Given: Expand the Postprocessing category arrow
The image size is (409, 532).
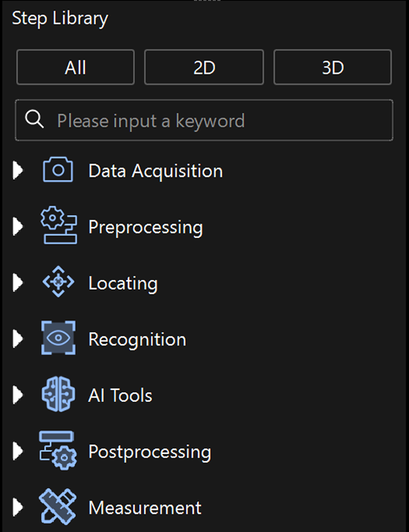Looking at the screenshot, I should 18,451.
